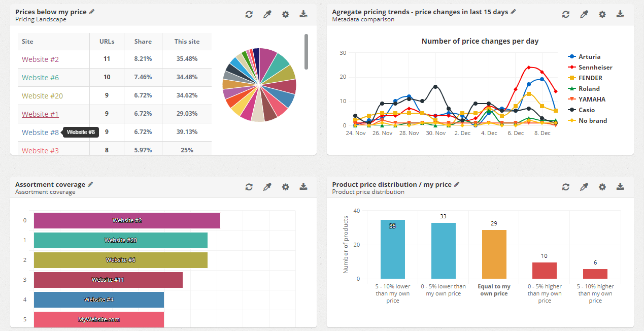Open settings for Prices below my price panel
The width and height of the screenshot is (644, 331).
285,14
